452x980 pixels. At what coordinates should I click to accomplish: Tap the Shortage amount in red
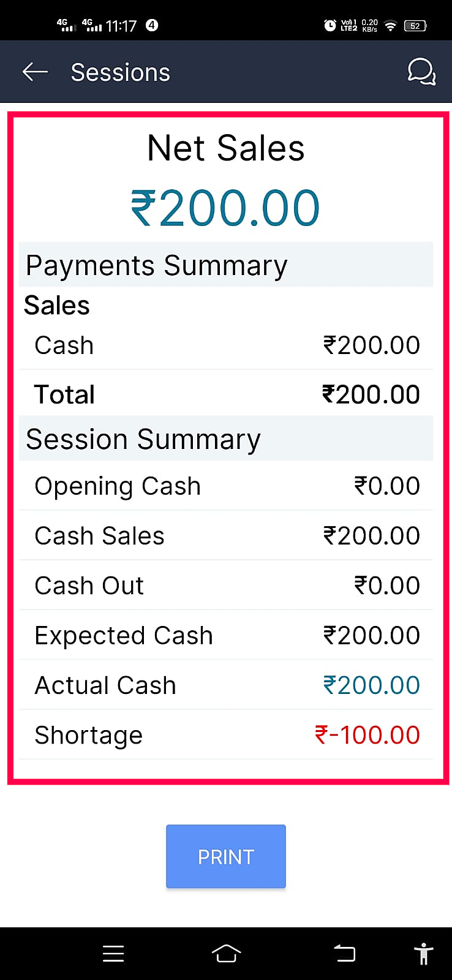(367, 734)
